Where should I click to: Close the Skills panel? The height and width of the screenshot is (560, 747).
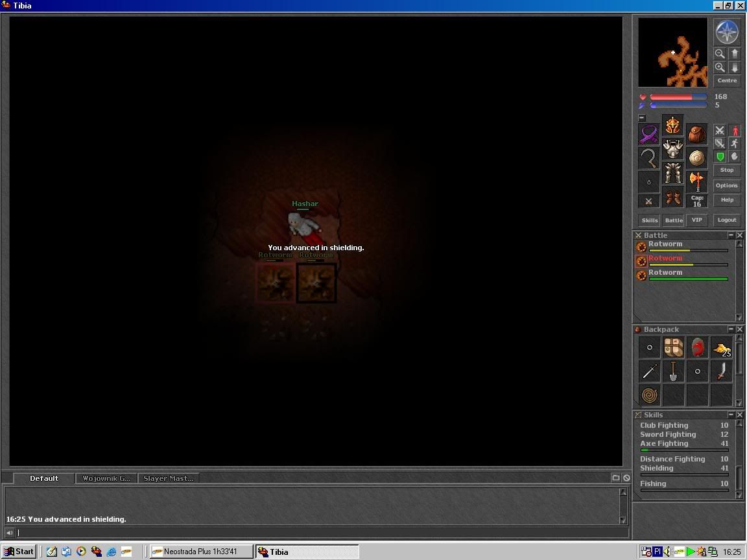739,415
